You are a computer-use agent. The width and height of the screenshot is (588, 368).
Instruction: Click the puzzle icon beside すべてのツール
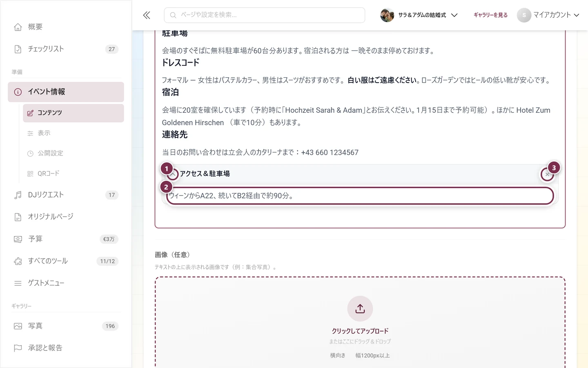click(x=18, y=261)
